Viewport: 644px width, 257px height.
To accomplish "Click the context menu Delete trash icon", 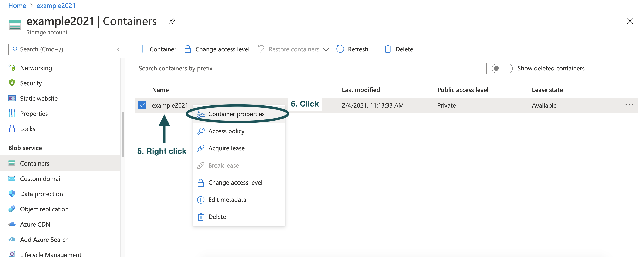I will pyautogui.click(x=200, y=217).
